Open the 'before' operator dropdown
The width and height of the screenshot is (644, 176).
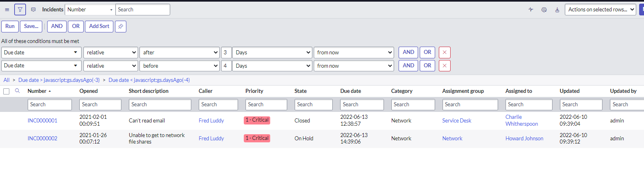pyautogui.click(x=180, y=66)
